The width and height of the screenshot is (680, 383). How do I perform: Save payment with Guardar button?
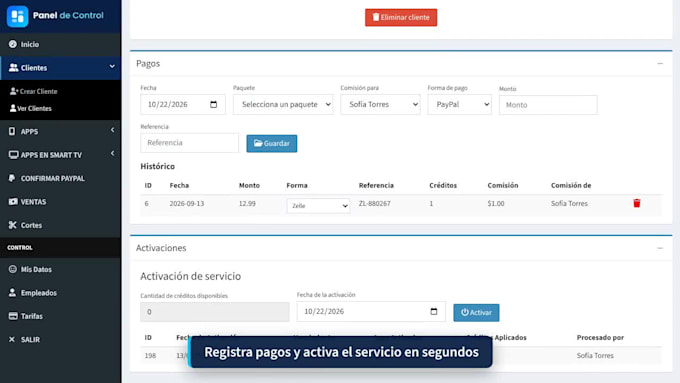point(271,144)
